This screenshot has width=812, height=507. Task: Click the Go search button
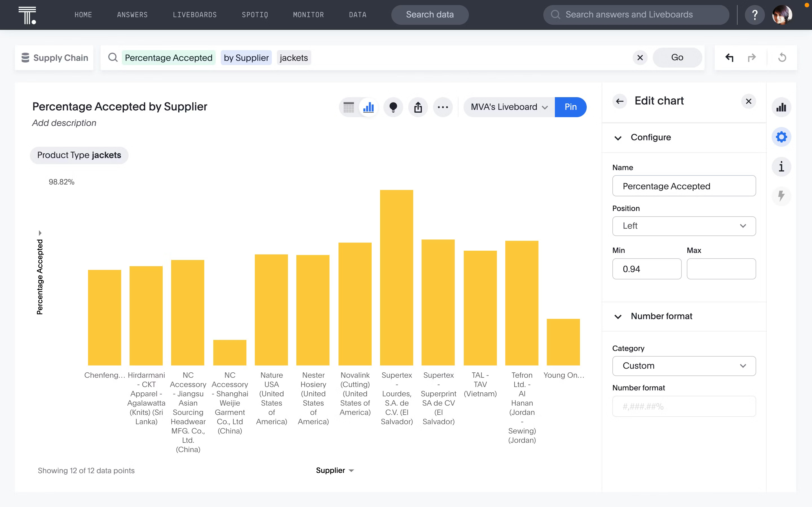pyautogui.click(x=677, y=57)
